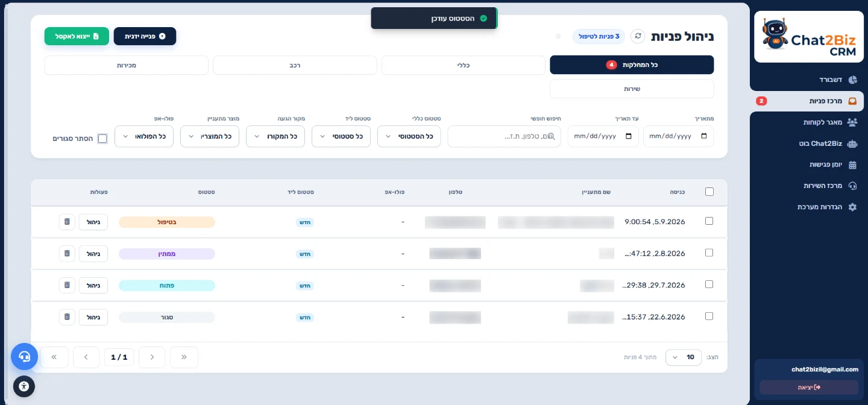Select all rows with header checkbox
Screen dimensions: 868x405
pos(709,192)
